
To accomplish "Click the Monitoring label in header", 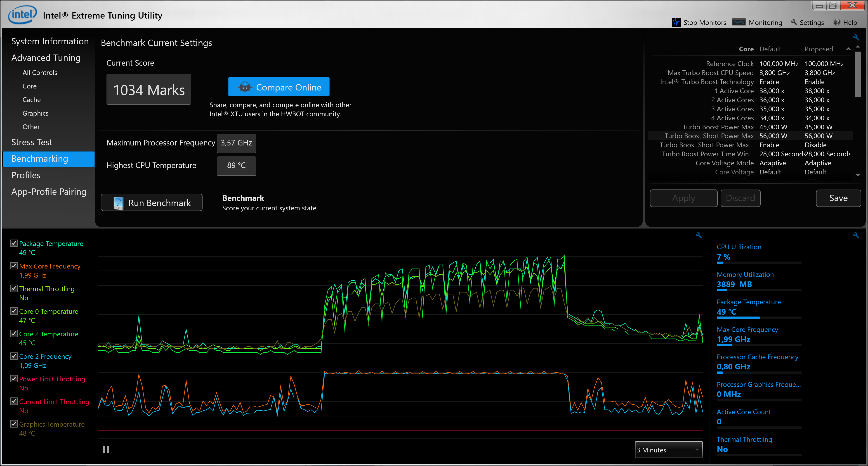I will tap(765, 22).
